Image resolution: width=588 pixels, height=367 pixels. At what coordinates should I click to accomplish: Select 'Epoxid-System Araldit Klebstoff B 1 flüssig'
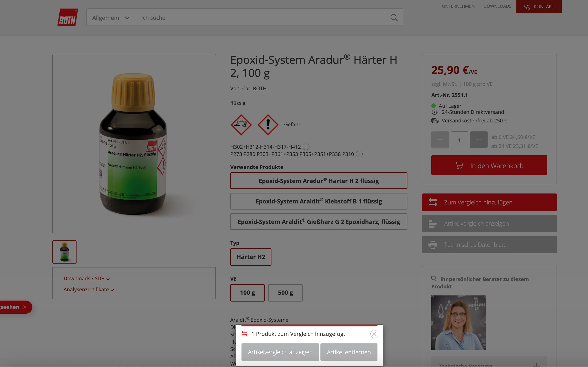(x=319, y=201)
